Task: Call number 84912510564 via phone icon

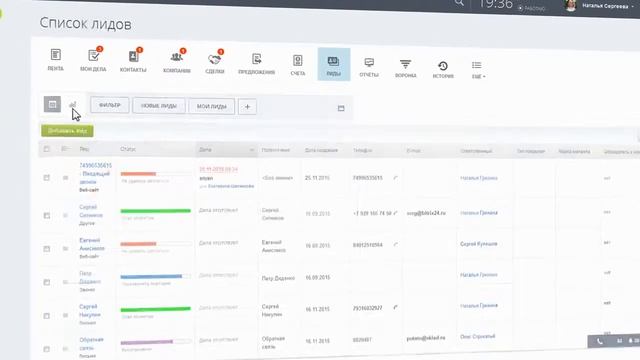Action: pyautogui.click(x=395, y=245)
